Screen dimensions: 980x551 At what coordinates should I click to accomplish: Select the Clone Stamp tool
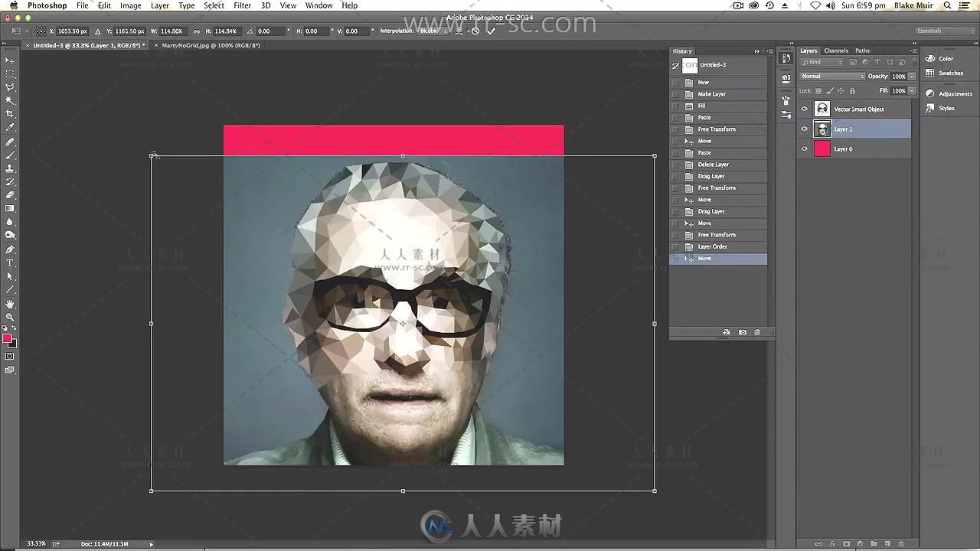10,168
